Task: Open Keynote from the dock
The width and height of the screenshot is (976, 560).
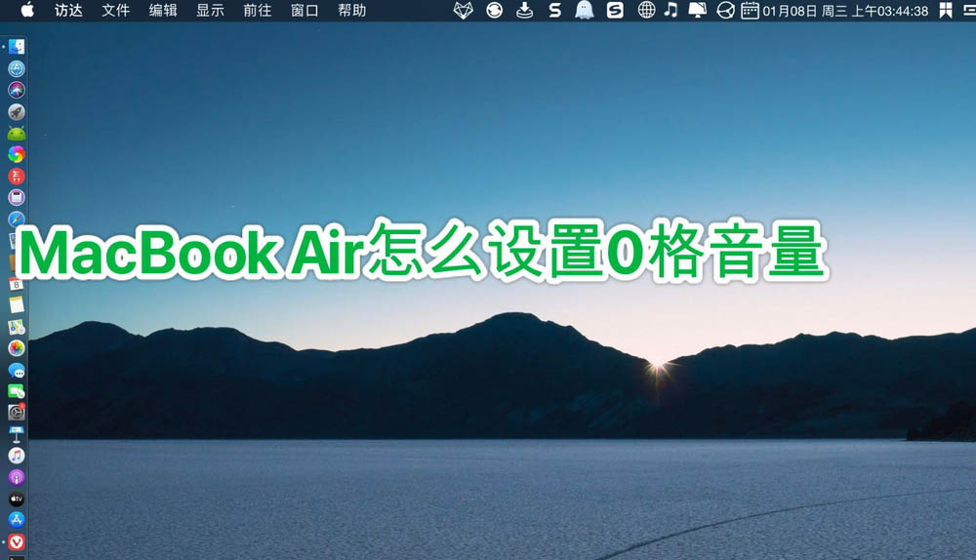Action: point(17,434)
